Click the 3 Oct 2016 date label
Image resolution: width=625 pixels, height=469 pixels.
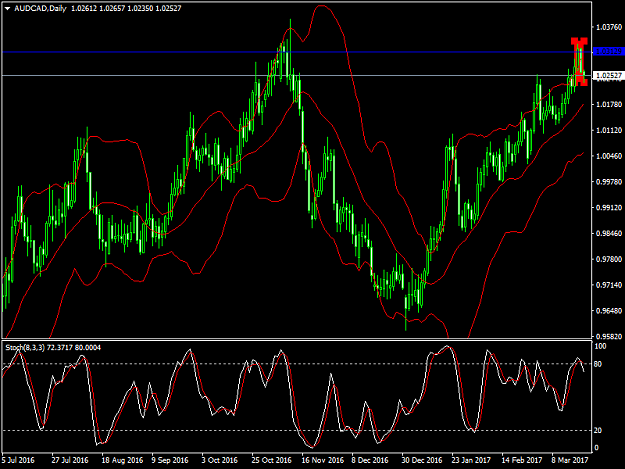[220, 460]
